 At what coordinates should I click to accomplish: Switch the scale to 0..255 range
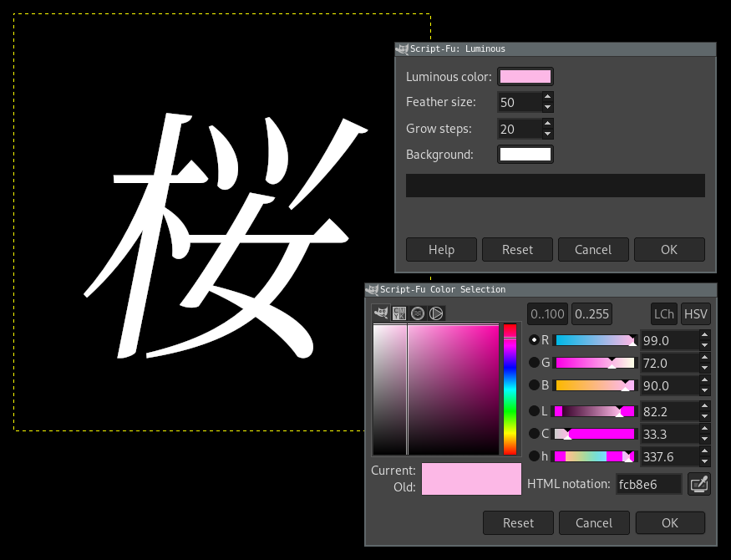(x=592, y=314)
